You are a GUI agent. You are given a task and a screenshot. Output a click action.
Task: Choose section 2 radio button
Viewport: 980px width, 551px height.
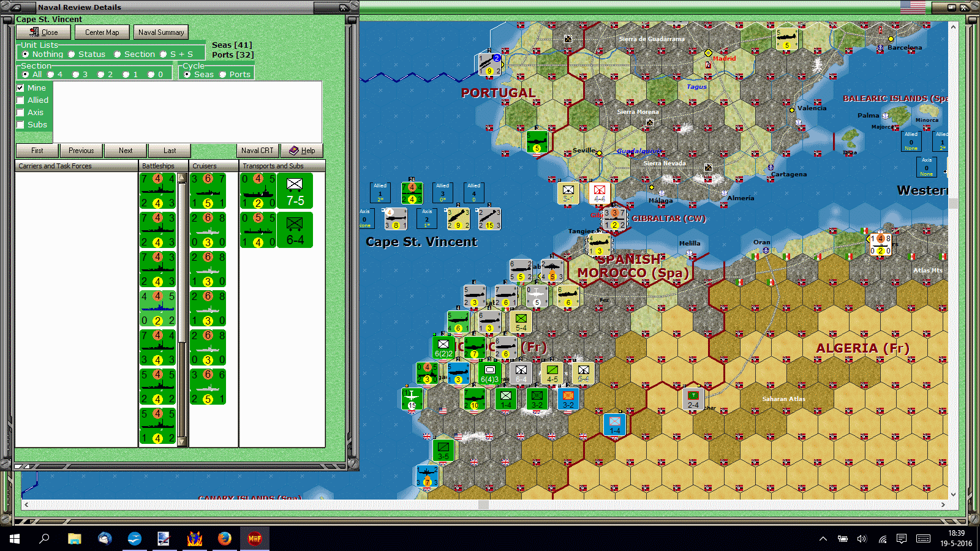point(101,75)
